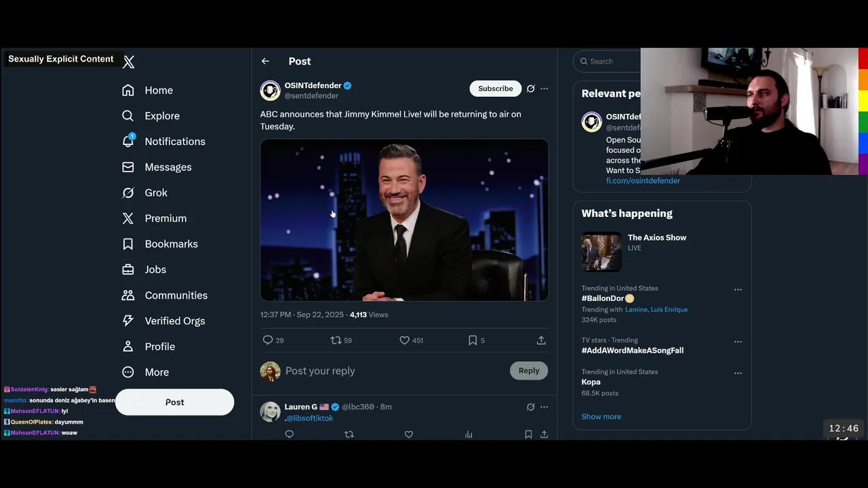Click Grok icon on Lauren G reply

pyautogui.click(x=530, y=407)
